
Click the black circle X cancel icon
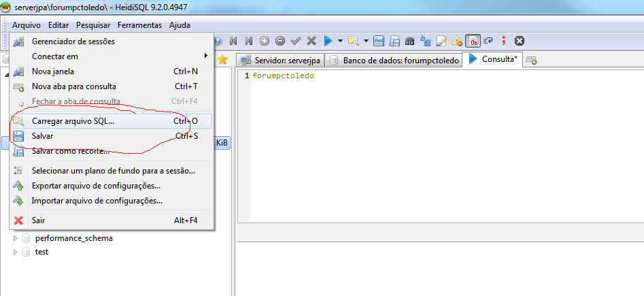click(x=520, y=41)
